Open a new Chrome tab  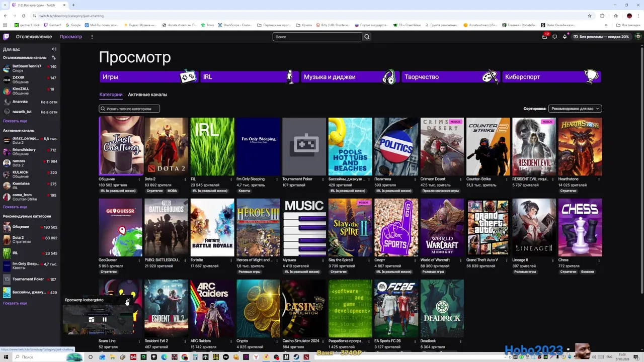coord(73,5)
